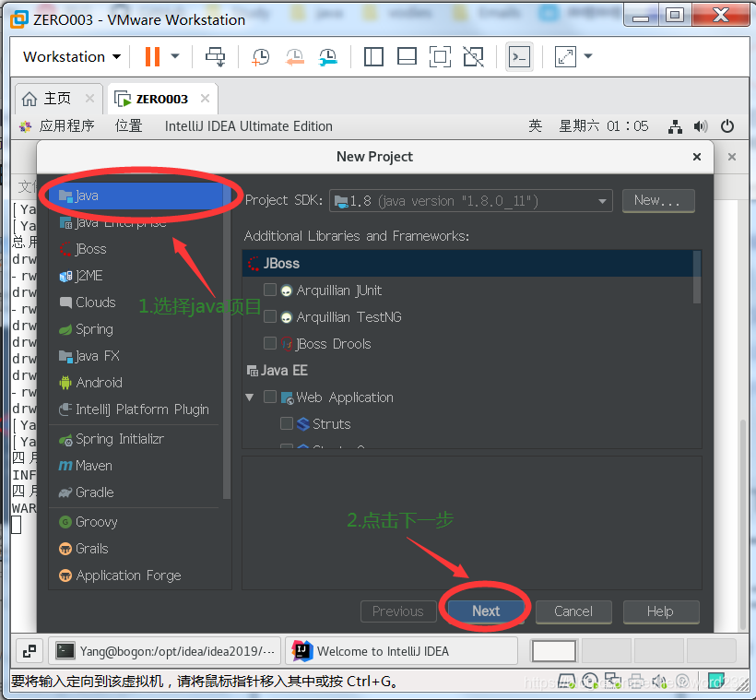Viewport: 756px width, 700px height.
Task: Open the stretch display dropdown arrow
Action: pos(588,56)
